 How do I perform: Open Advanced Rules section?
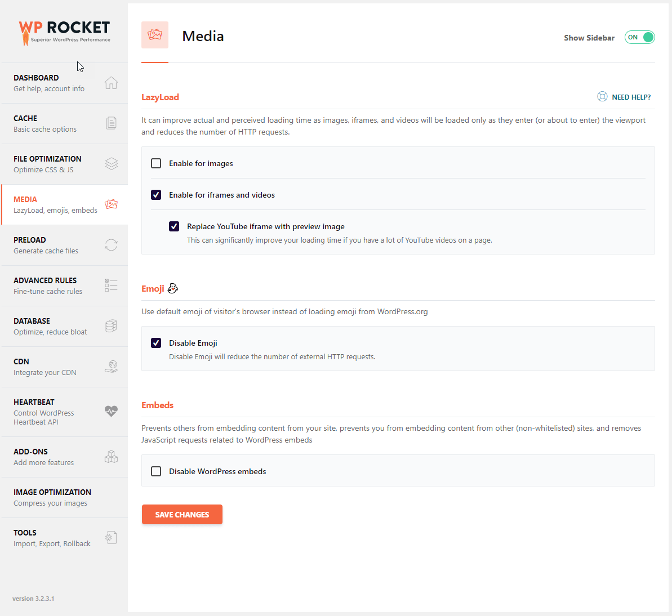[65, 285]
